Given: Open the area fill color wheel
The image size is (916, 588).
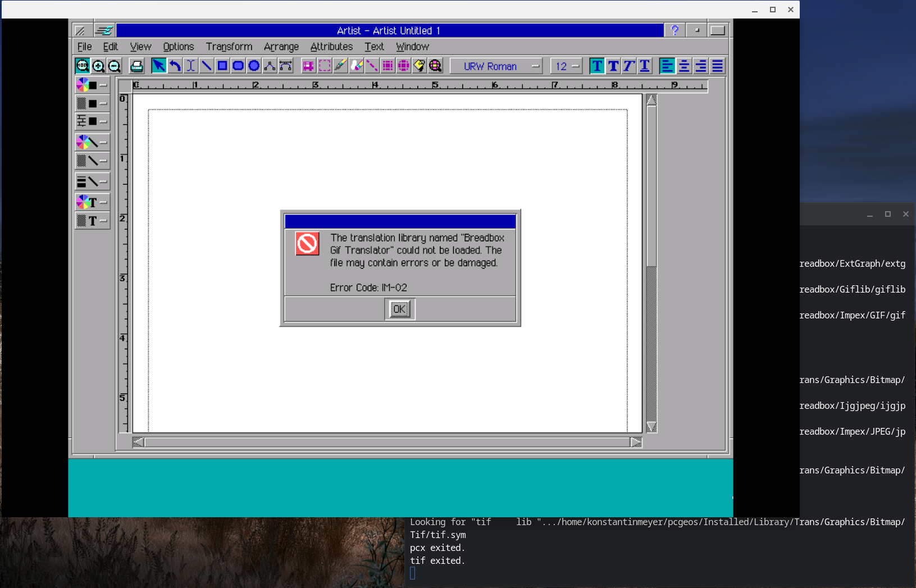Looking at the screenshot, I should click(x=84, y=85).
